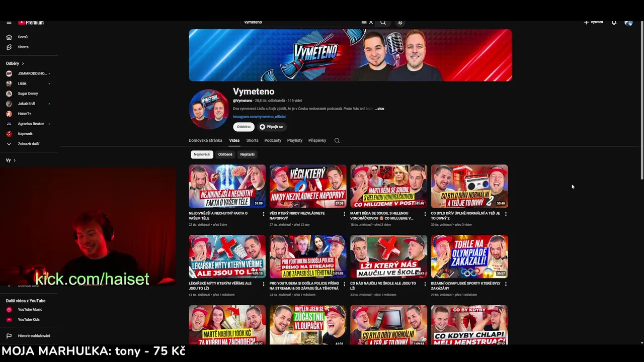Search within channel magnifier icon
The width and height of the screenshot is (644, 362).
[x=337, y=140]
